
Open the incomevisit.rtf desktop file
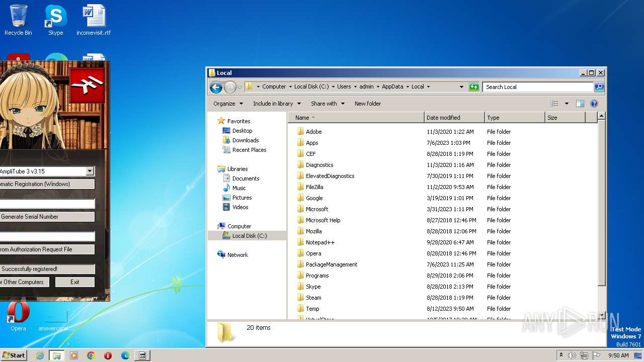(94, 20)
